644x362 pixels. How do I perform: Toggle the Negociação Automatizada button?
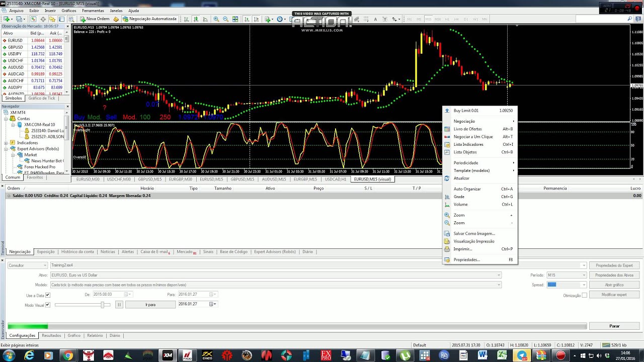point(149,19)
